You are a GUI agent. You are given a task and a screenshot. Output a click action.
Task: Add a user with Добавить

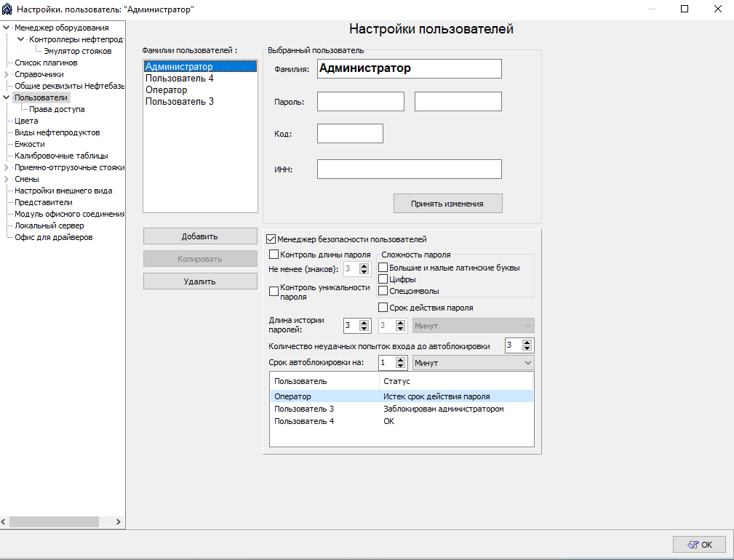point(200,236)
